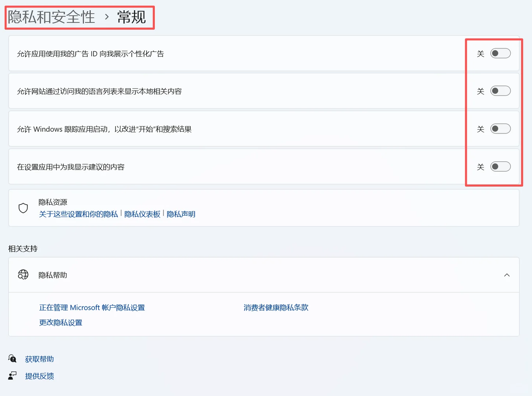Turn on 允许网站通过访问我的语言列表 switch
532x396 pixels.
pyautogui.click(x=501, y=91)
